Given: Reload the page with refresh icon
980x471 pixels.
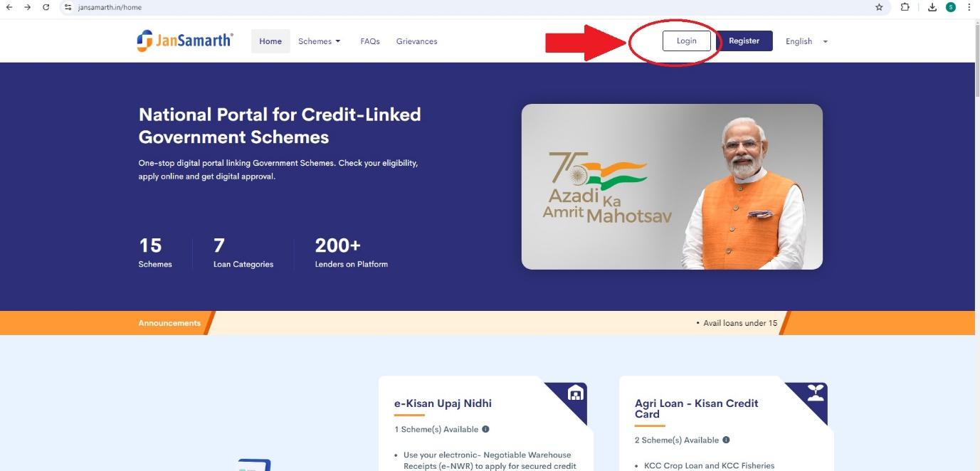Looking at the screenshot, I should pyautogui.click(x=46, y=7).
